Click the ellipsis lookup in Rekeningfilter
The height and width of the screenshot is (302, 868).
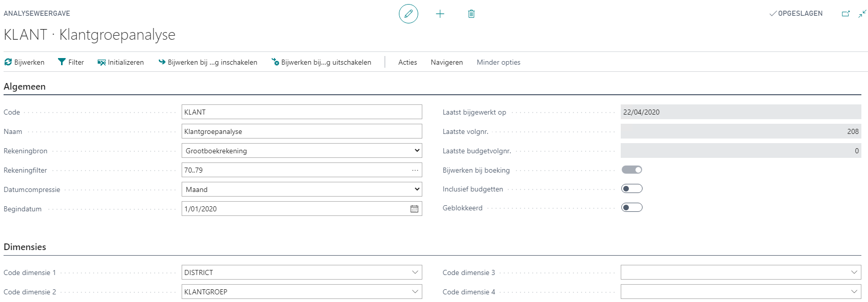(415, 170)
